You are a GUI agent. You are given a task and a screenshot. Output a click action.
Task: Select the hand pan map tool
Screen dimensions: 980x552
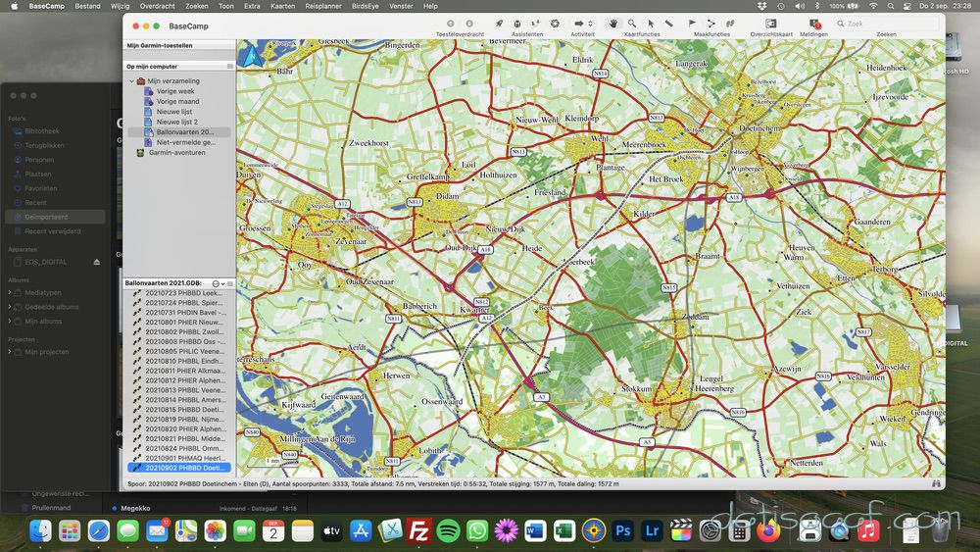(x=614, y=24)
